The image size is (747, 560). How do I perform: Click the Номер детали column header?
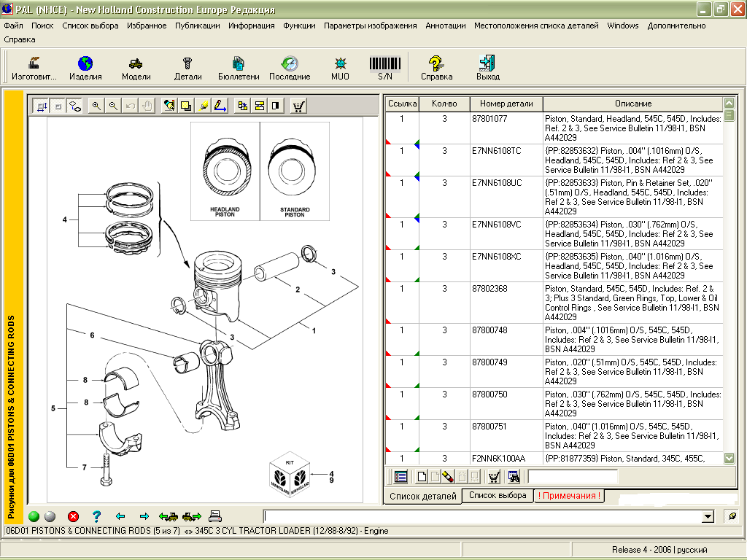tap(506, 104)
